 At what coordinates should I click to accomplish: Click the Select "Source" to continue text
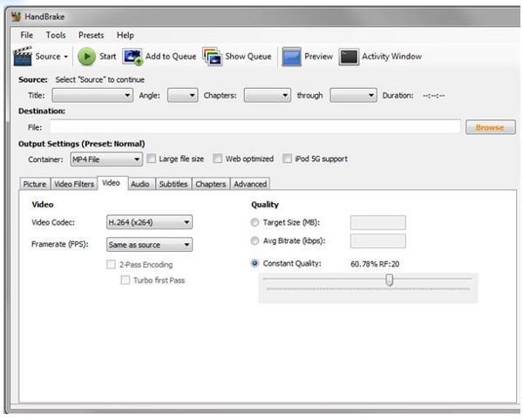pyautogui.click(x=99, y=79)
